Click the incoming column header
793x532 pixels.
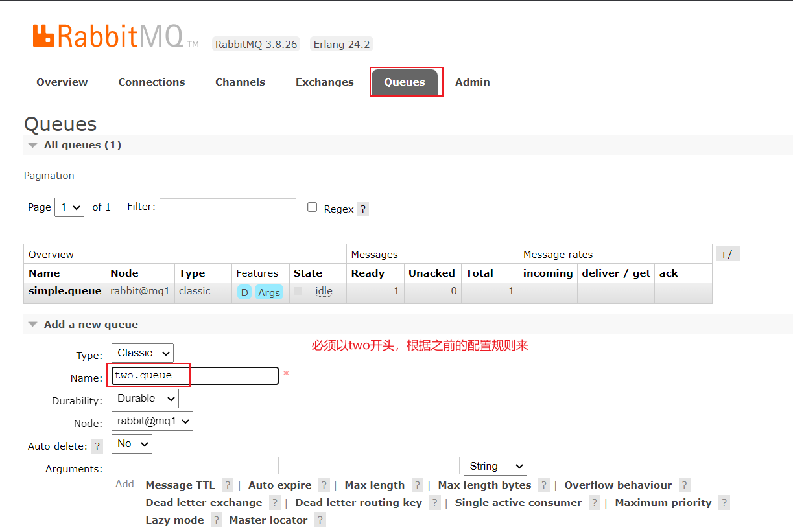pos(548,273)
